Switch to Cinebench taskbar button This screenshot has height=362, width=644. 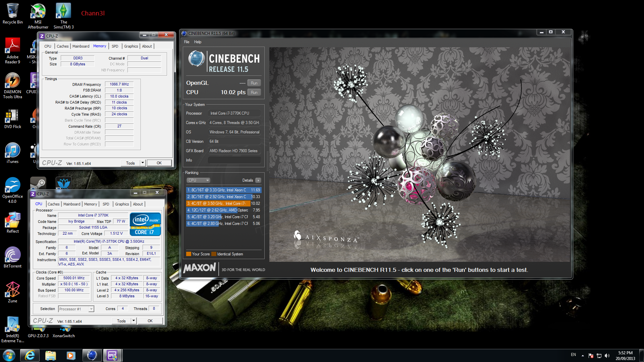point(92,355)
